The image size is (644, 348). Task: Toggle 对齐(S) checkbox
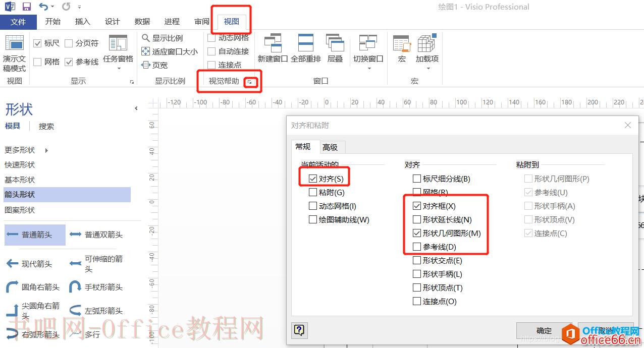[x=313, y=179]
